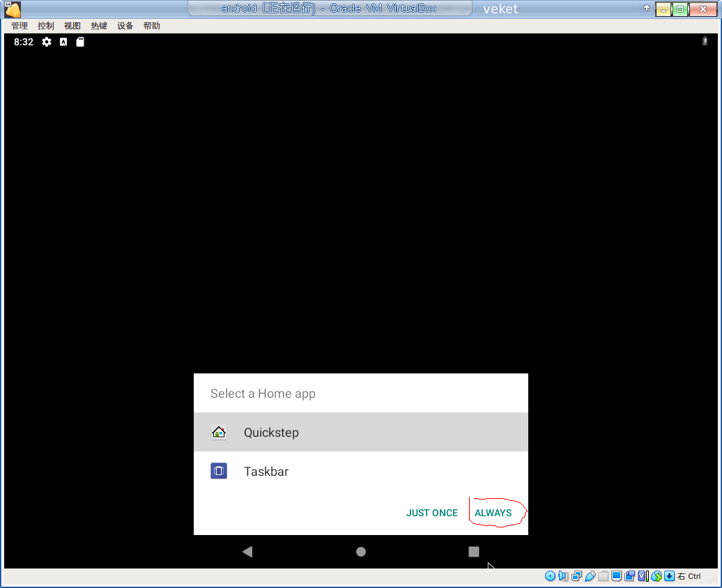This screenshot has width=722, height=588.
Task: Click the Quickstep house icon
Action: pos(219,433)
